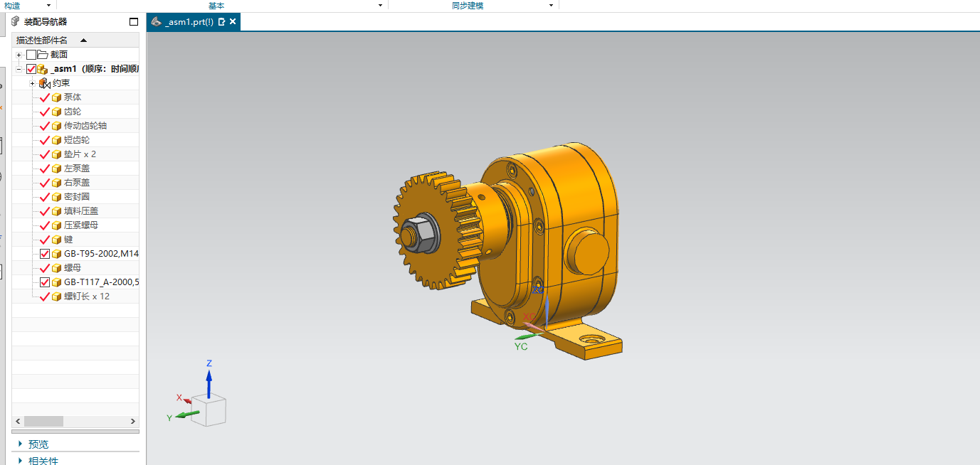The image size is (980, 465).
Task: Select the 键 row text
Action: 68,240
